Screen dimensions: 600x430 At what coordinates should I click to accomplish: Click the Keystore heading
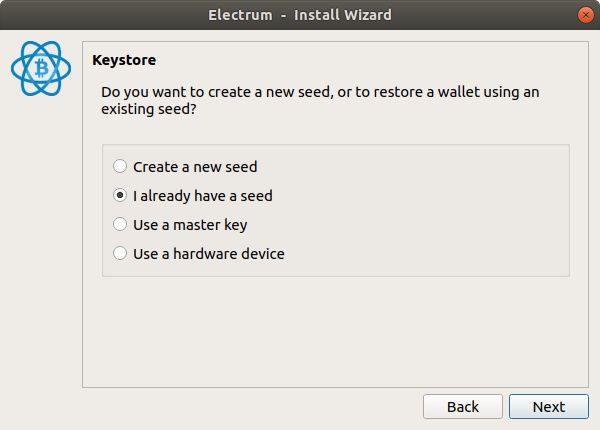(124, 60)
